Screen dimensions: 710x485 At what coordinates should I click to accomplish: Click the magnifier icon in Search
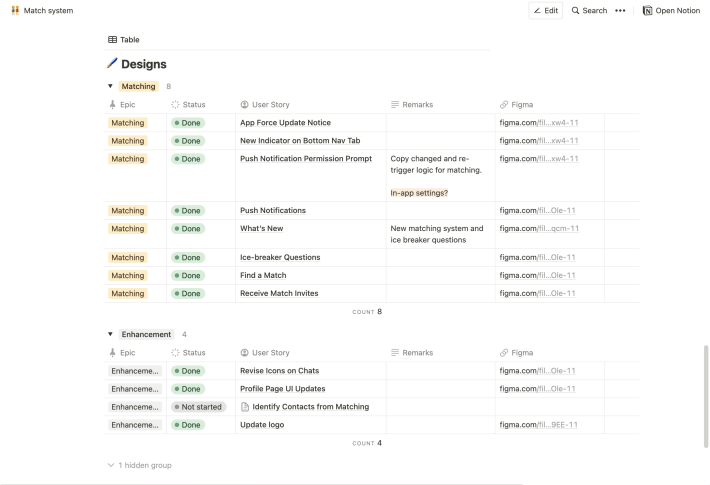coord(576,10)
